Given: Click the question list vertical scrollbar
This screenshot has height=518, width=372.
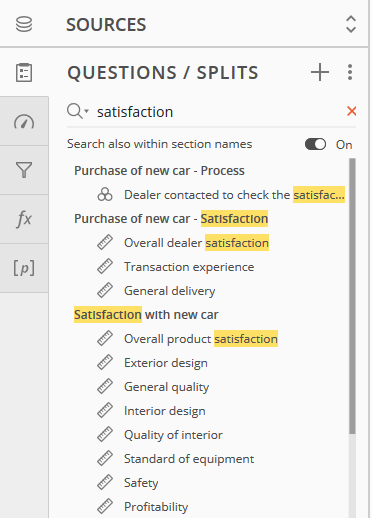Looking at the screenshot, I should (352, 296).
